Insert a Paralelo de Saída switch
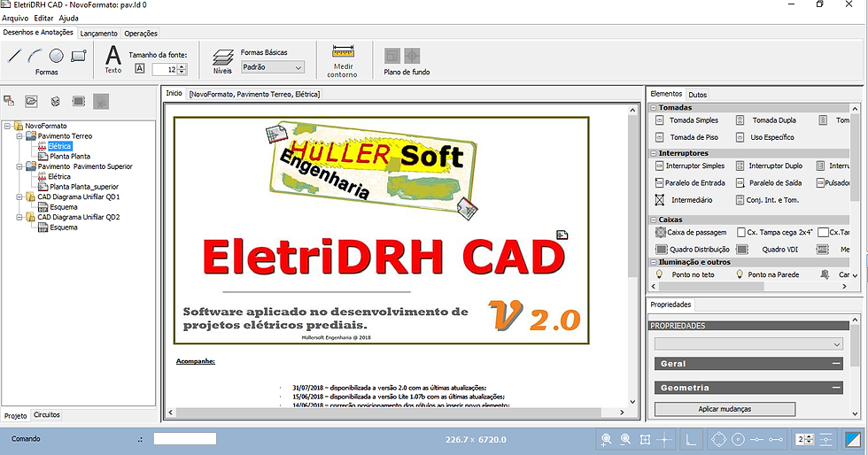The image size is (868, 455). point(769,182)
